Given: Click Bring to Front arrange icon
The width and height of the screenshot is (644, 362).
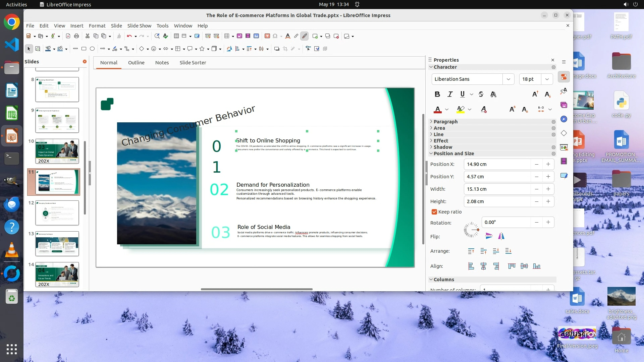Looking at the screenshot, I should [x=471, y=251].
